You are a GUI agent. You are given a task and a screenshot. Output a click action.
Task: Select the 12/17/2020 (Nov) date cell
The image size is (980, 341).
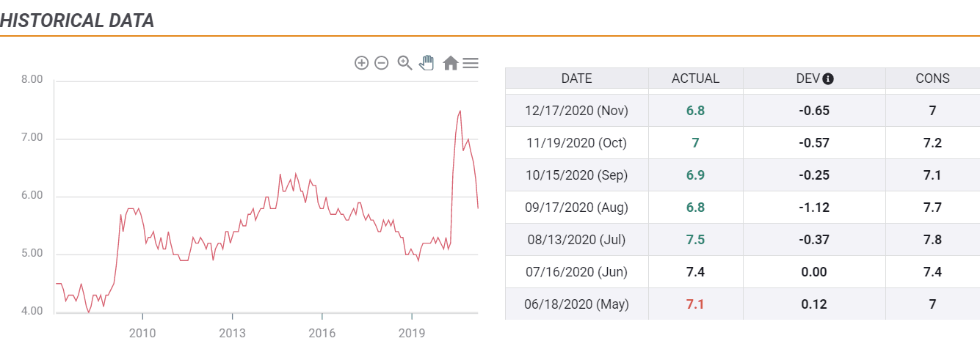[x=576, y=111]
